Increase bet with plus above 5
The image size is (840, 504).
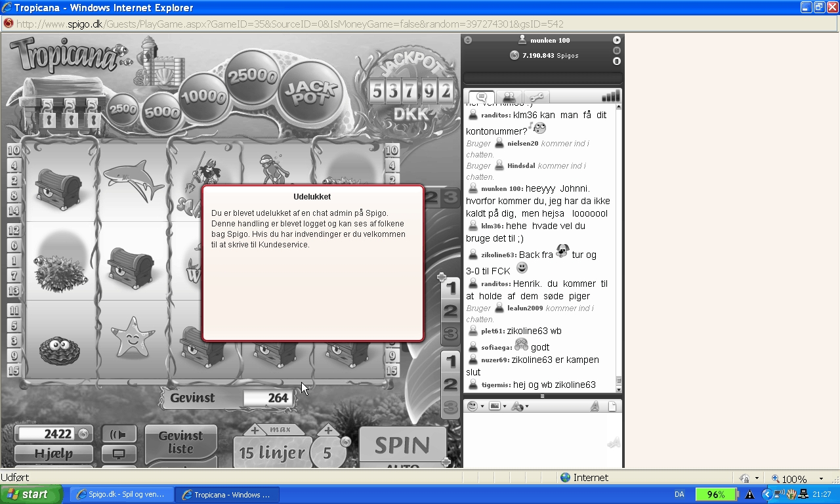pyautogui.click(x=327, y=430)
